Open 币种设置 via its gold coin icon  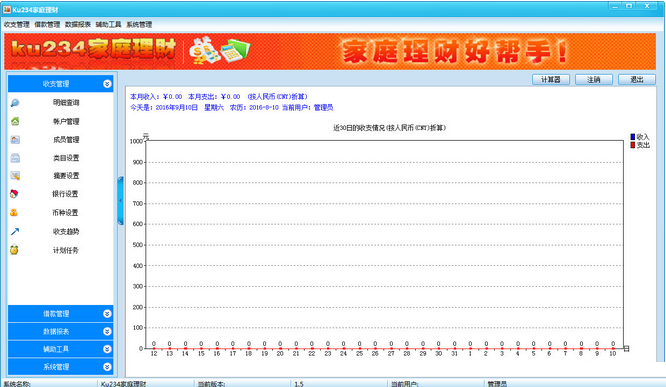point(14,213)
